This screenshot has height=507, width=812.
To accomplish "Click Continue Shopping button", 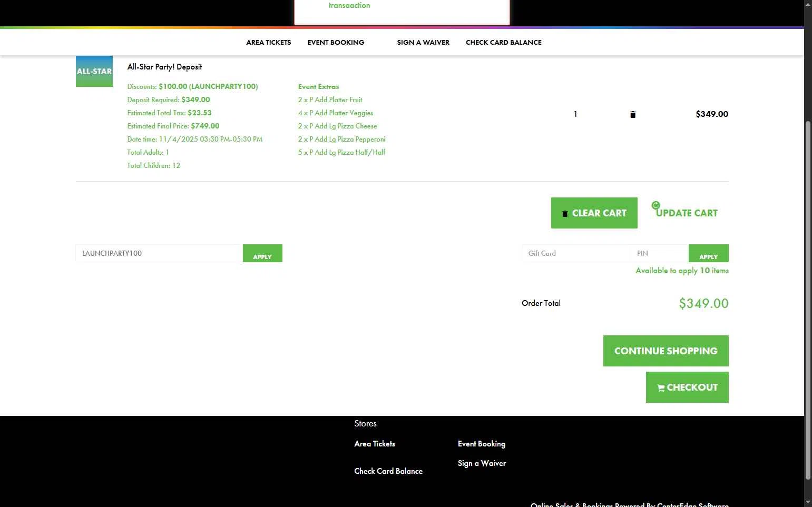I will (666, 351).
